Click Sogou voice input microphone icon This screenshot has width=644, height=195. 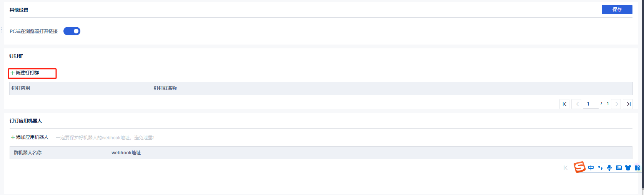tap(609, 168)
